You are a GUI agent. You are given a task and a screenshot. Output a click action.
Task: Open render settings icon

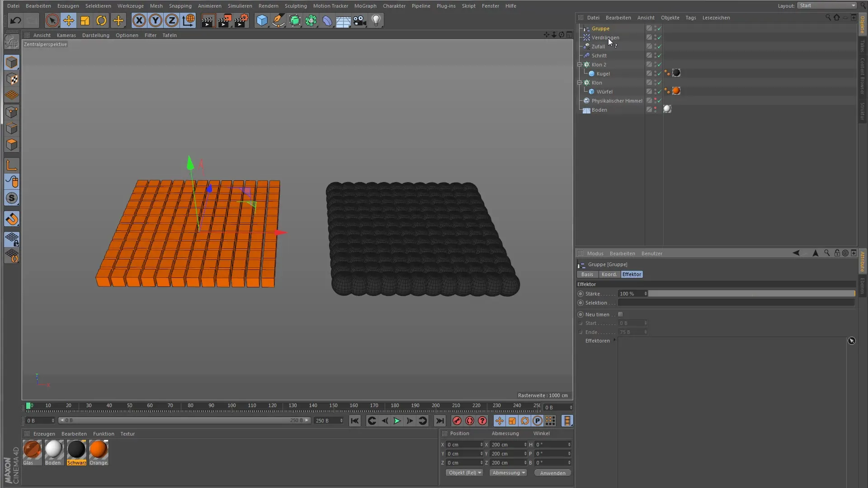tap(241, 20)
